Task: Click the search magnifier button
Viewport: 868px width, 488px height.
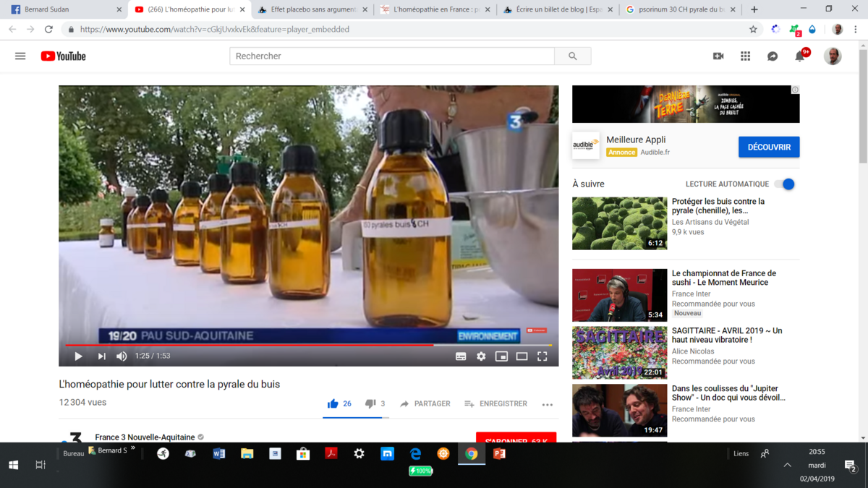Action: (572, 56)
